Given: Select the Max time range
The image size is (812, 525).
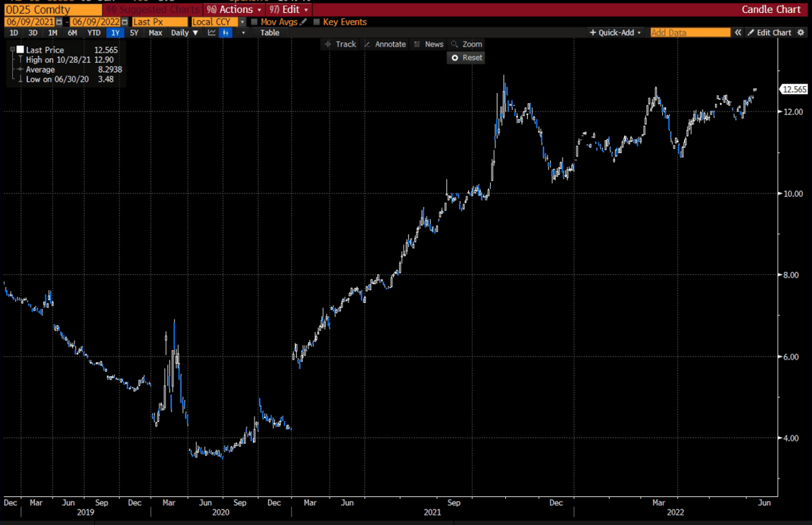Looking at the screenshot, I should [x=155, y=33].
